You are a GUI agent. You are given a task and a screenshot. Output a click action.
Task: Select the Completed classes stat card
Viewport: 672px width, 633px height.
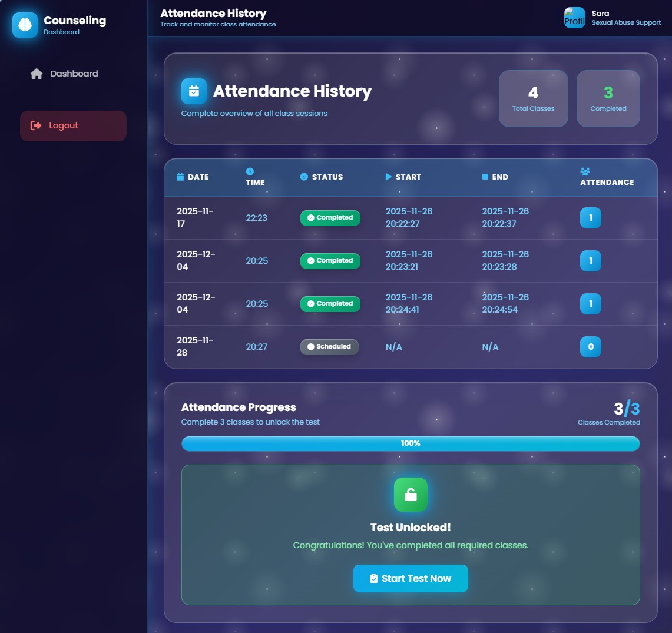[x=608, y=98]
